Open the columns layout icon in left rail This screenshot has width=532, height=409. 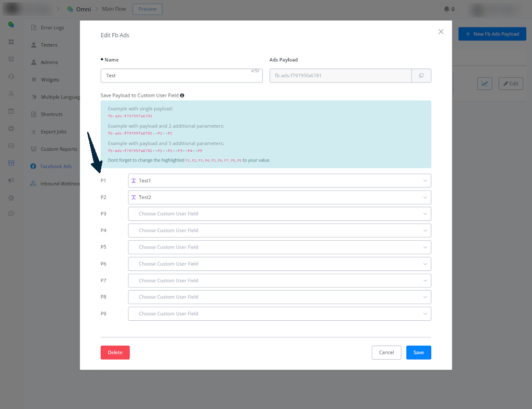[11, 111]
